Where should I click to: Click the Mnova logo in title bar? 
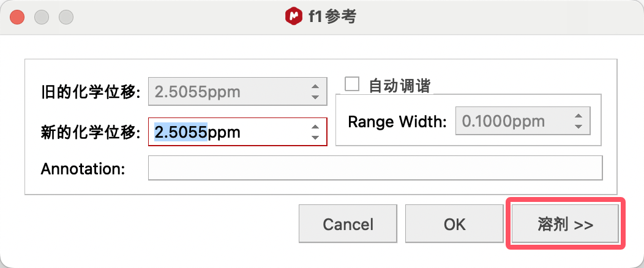point(294,16)
